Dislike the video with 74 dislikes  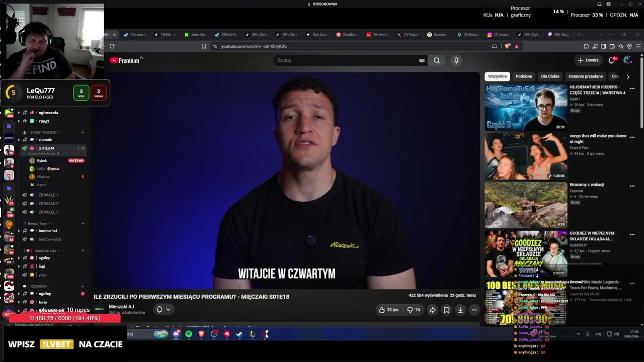414,310
